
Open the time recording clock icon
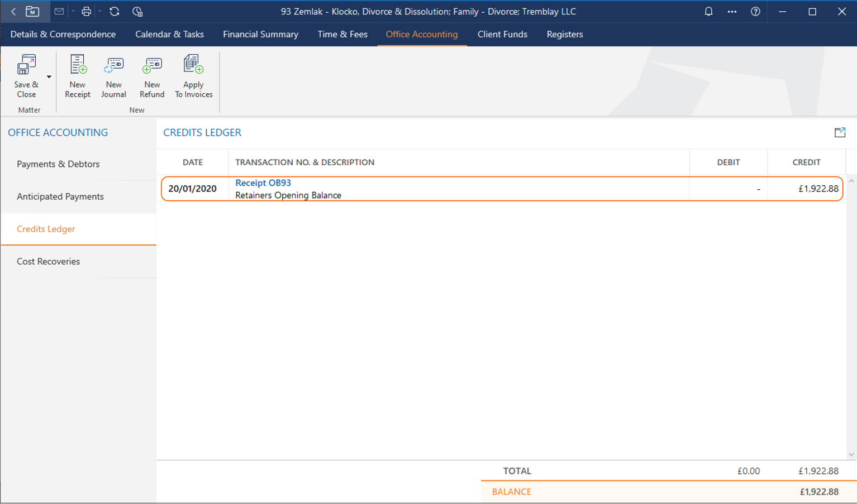coord(137,11)
